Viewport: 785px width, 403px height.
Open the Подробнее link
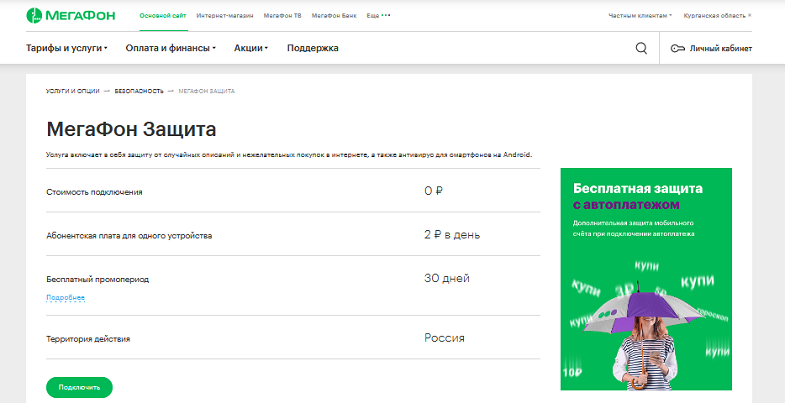pos(65,298)
